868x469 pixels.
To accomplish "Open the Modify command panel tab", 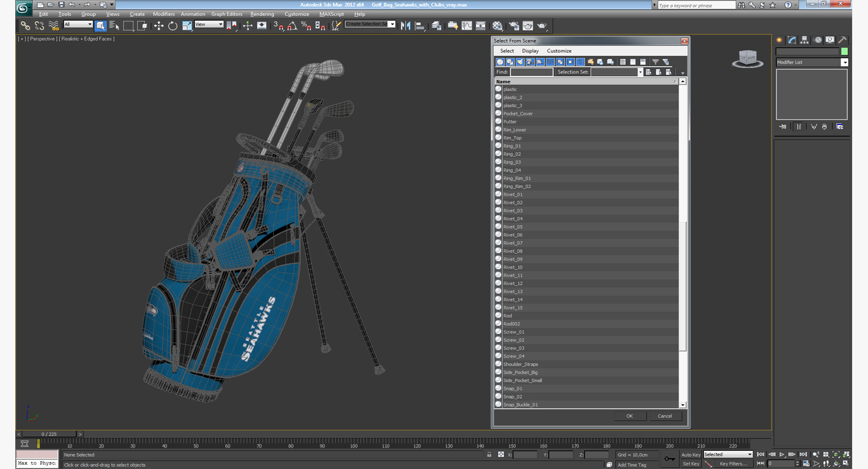I will tap(792, 40).
